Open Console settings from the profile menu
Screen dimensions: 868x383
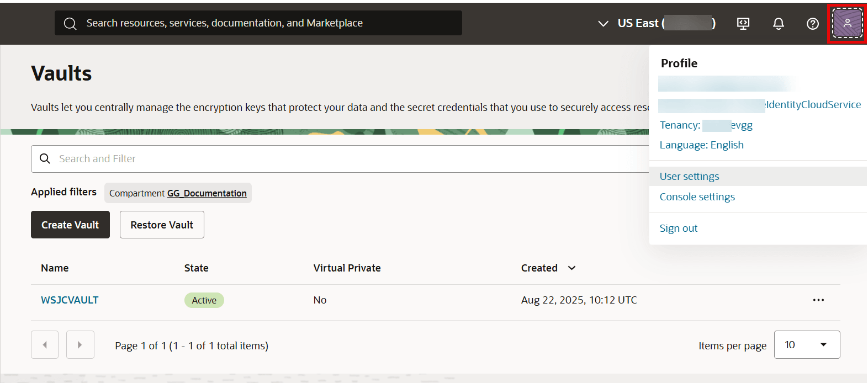pyautogui.click(x=697, y=196)
